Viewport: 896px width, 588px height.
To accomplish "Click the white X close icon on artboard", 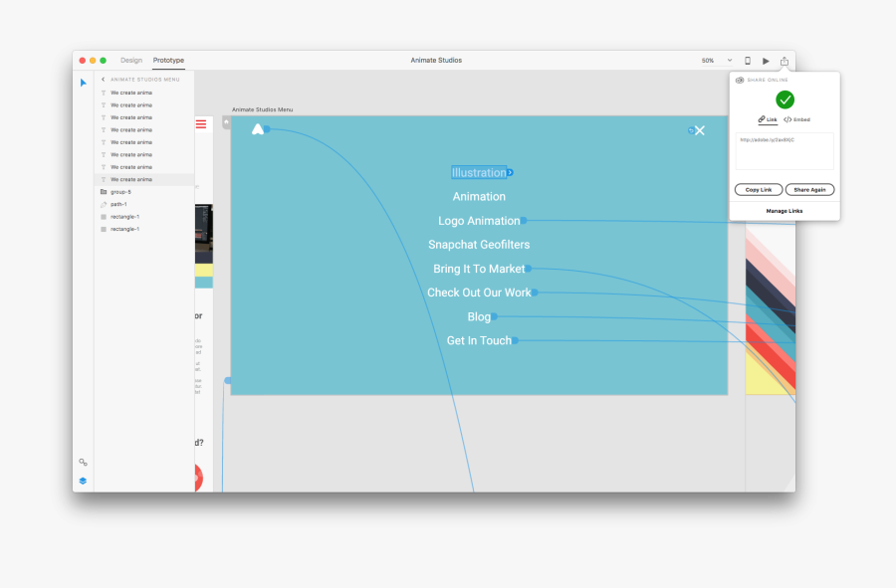I will [700, 130].
